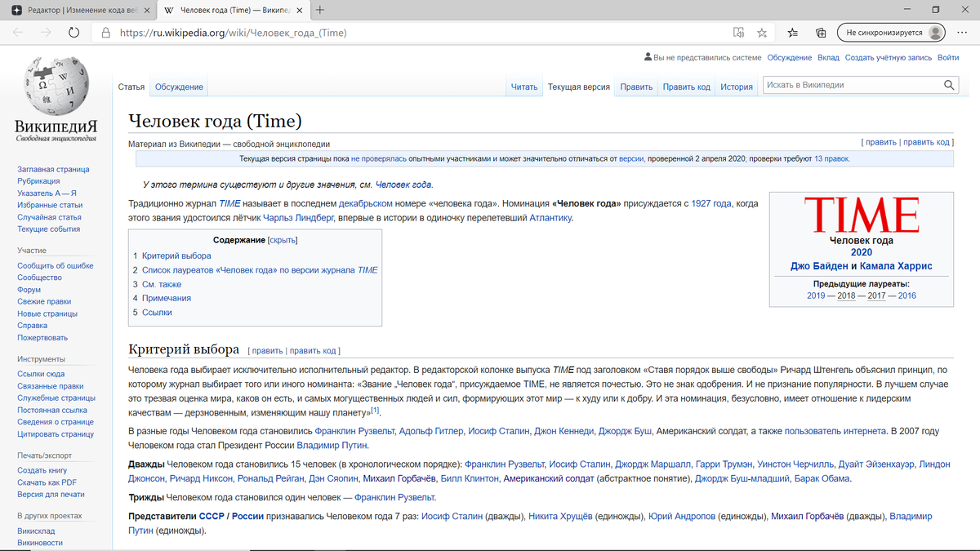Image resolution: width=980 pixels, height=551 pixels.
Task: Click the Wikipedia search magnifier icon
Action: click(949, 85)
